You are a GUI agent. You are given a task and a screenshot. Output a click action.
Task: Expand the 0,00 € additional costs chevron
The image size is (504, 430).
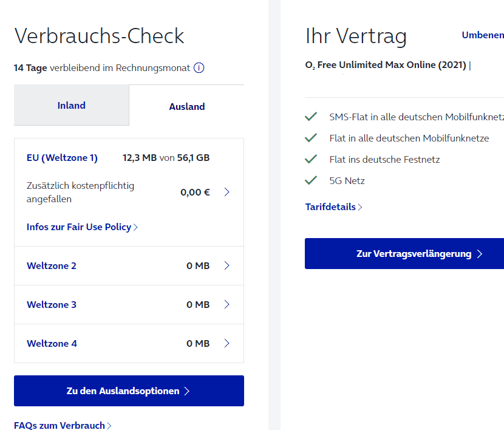click(x=226, y=192)
